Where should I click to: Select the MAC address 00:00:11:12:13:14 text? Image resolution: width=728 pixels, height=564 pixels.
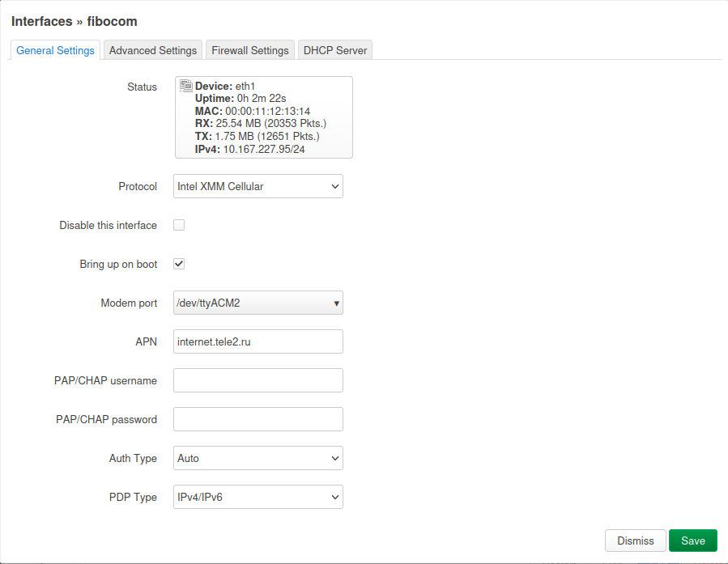tap(267, 112)
